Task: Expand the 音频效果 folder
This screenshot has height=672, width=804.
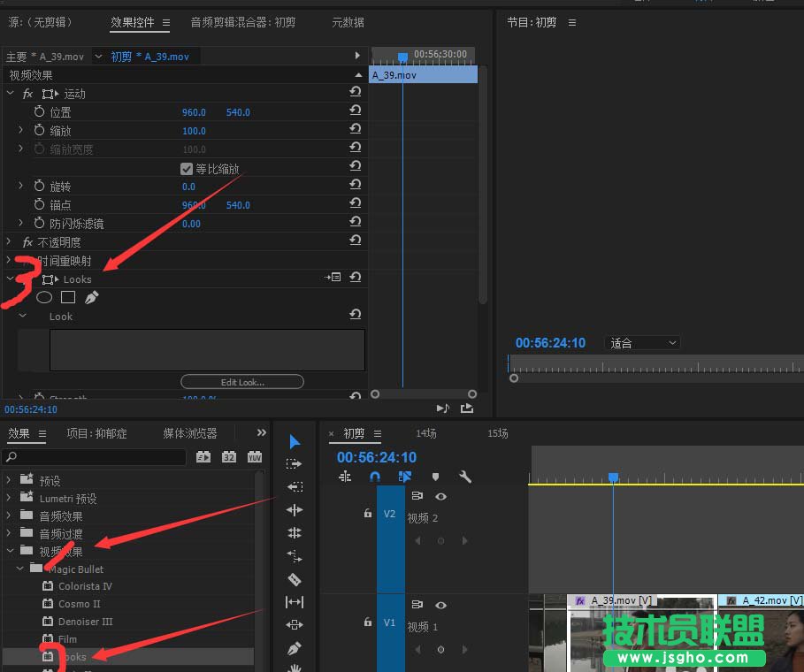Action: [x=10, y=516]
